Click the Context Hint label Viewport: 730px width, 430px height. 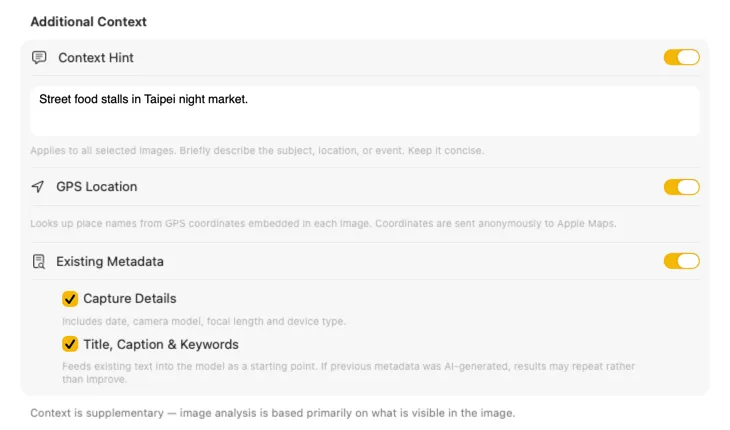96,58
